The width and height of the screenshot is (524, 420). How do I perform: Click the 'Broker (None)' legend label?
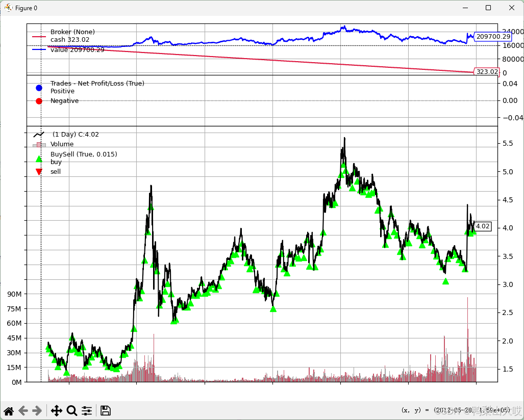(x=72, y=32)
